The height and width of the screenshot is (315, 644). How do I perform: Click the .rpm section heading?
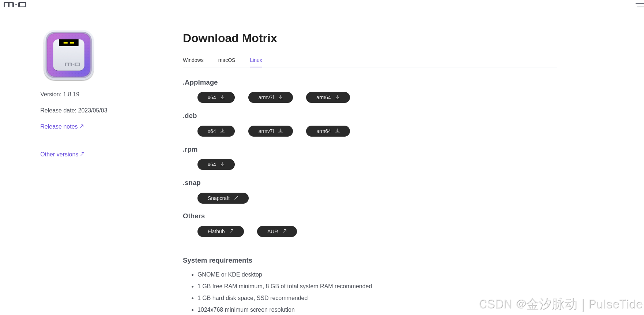pyautogui.click(x=190, y=149)
